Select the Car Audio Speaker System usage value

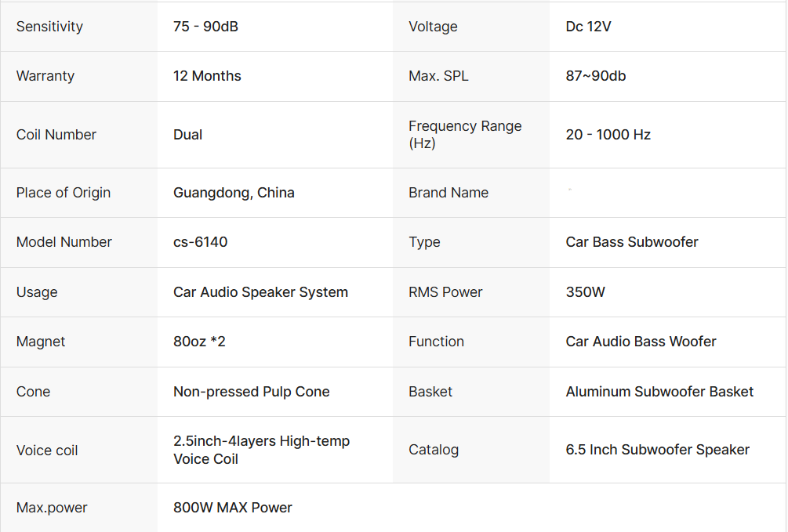260,292
